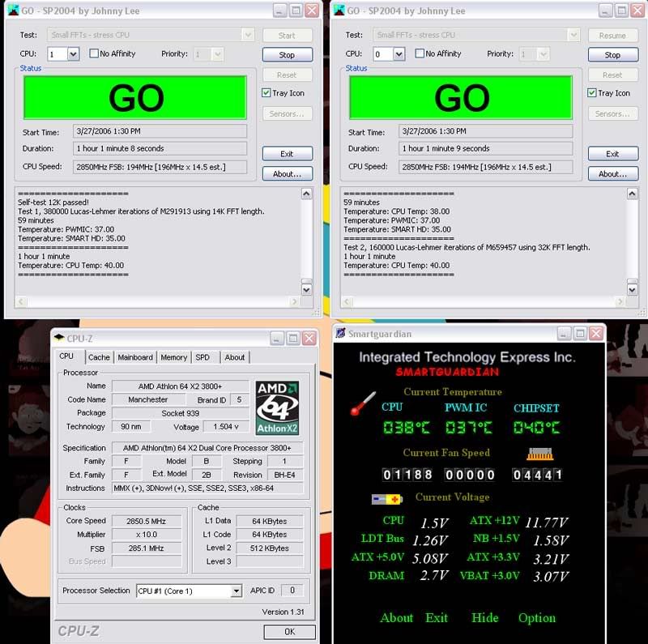Screen dimensions: 648x644
Task: Click the Package value "Socket 939"
Action: tap(180, 413)
